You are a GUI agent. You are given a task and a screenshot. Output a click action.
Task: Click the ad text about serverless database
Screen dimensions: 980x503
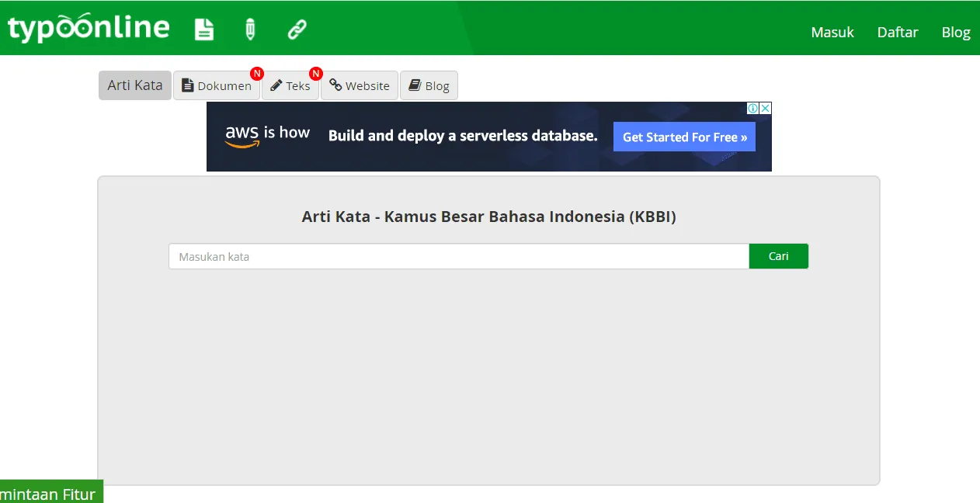(x=463, y=136)
